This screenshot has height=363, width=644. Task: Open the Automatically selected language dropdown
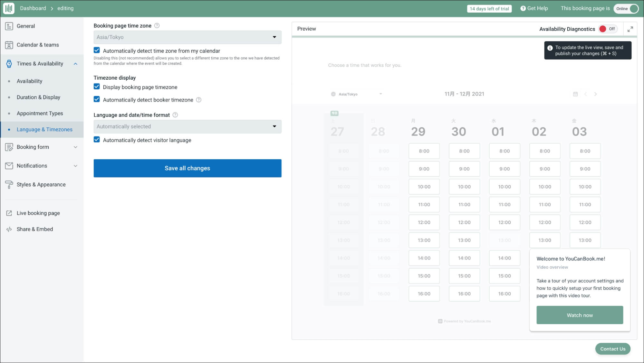pyautogui.click(x=187, y=126)
